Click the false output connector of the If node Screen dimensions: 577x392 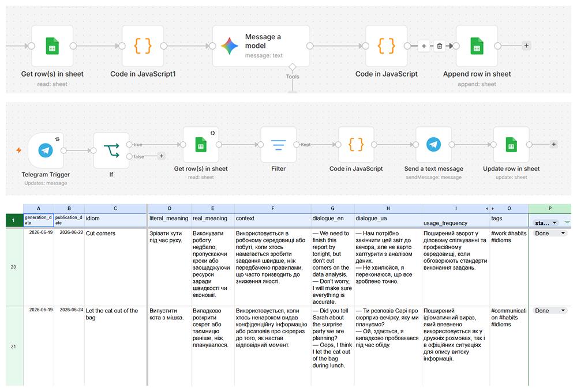[129, 156]
